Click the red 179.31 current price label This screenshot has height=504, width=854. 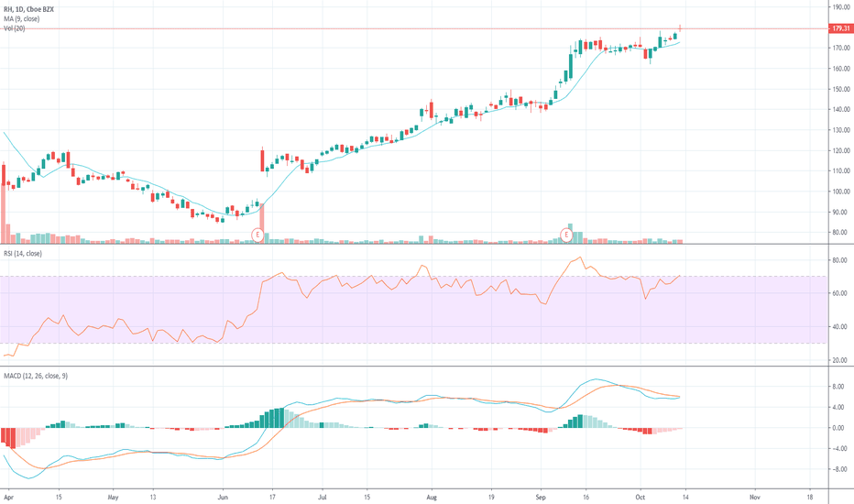pyautogui.click(x=840, y=28)
